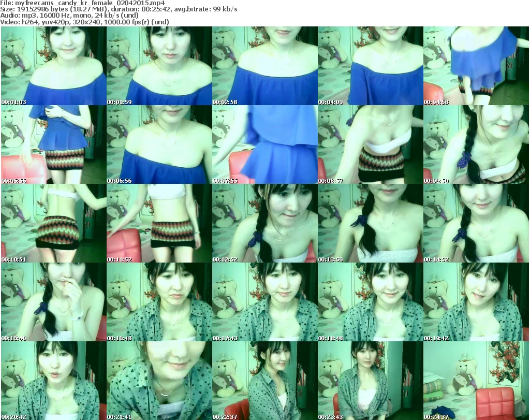
Task: Select the frame marked 00:21:41
Action: pos(159,381)
